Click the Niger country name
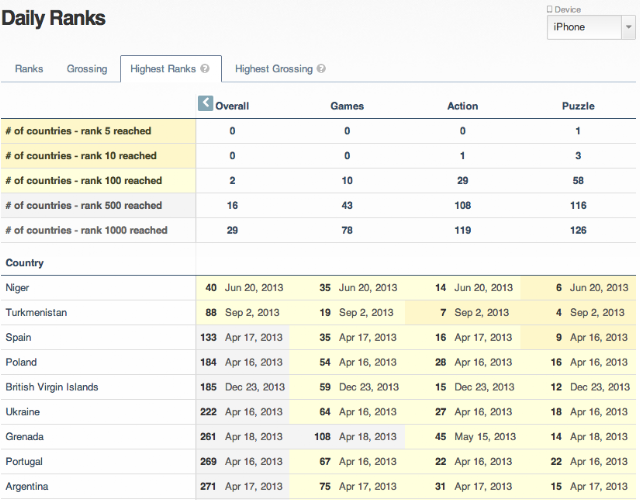Viewport: 640px width, 500px height. (x=17, y=288)
